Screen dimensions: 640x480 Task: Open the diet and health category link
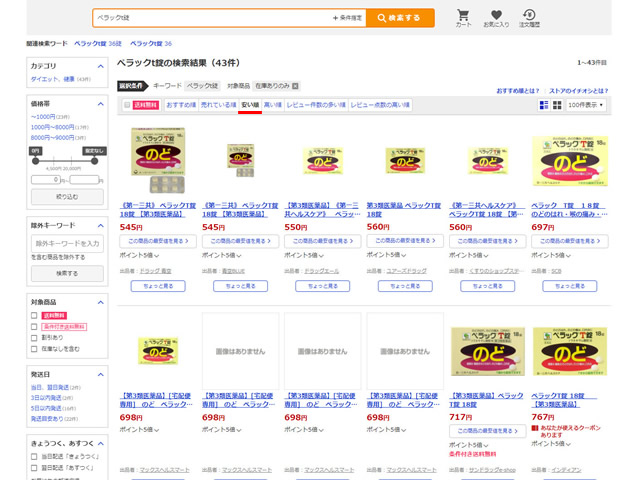[53, 79]
